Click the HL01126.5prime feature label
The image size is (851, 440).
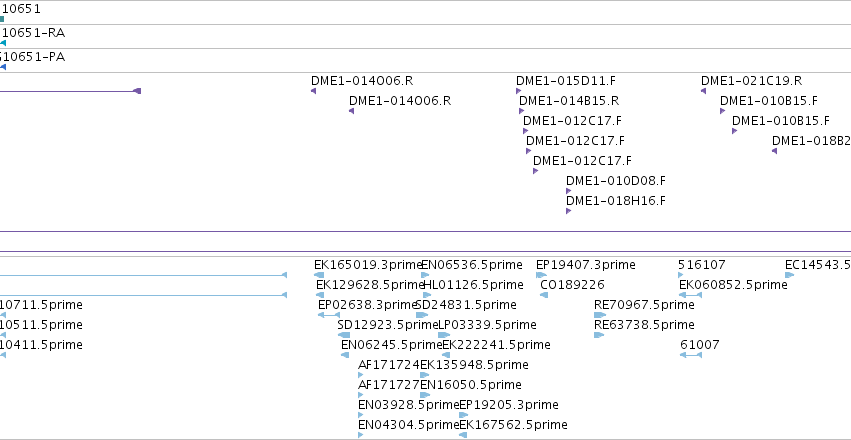tap(473, 285)
